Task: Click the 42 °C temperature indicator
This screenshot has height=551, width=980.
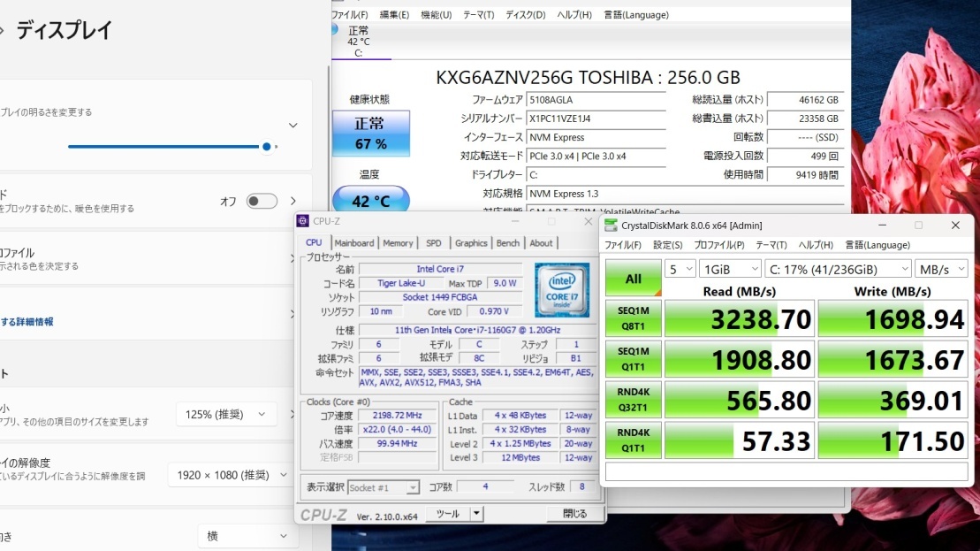Action: point(370,200)
